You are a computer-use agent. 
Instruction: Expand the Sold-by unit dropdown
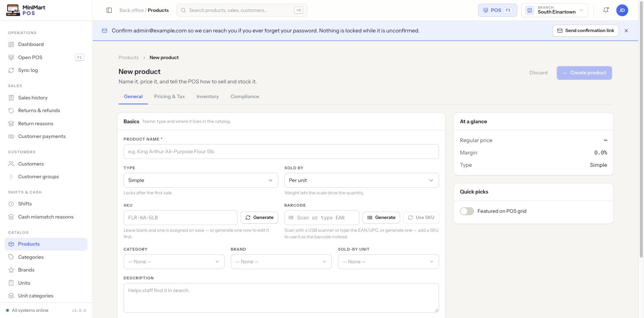(x=389, y=262)
